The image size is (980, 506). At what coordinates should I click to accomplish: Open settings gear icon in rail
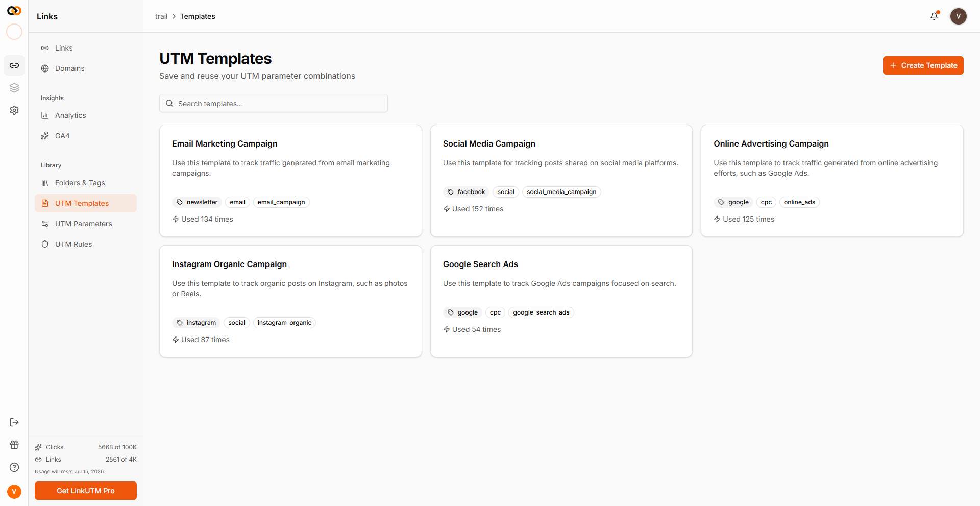pyautogui.click(x=14, y=110)
